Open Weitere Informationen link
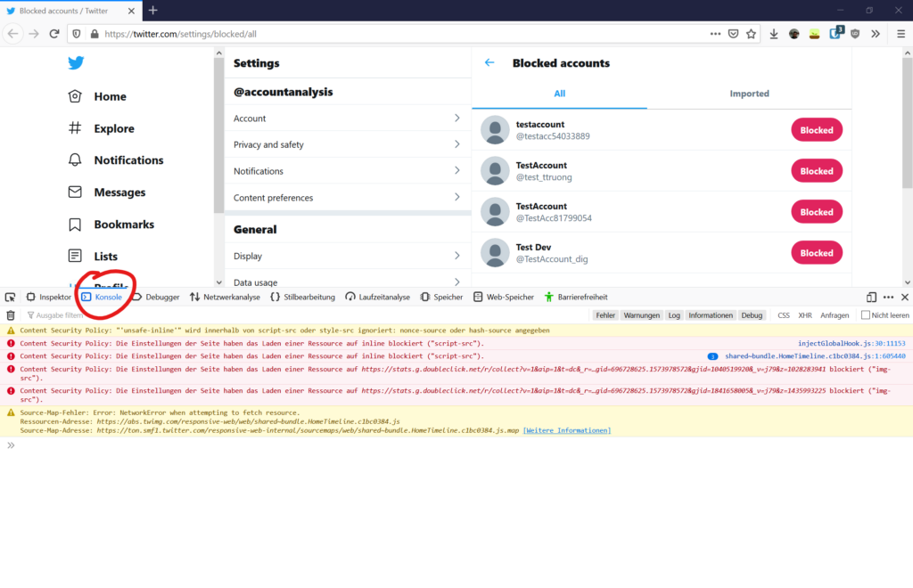Viewport: 913px width, 588px height. point(566,430)
